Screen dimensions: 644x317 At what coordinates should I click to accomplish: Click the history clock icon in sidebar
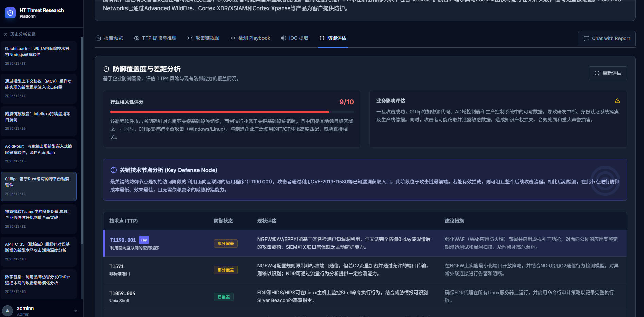(x=5, y=34)
